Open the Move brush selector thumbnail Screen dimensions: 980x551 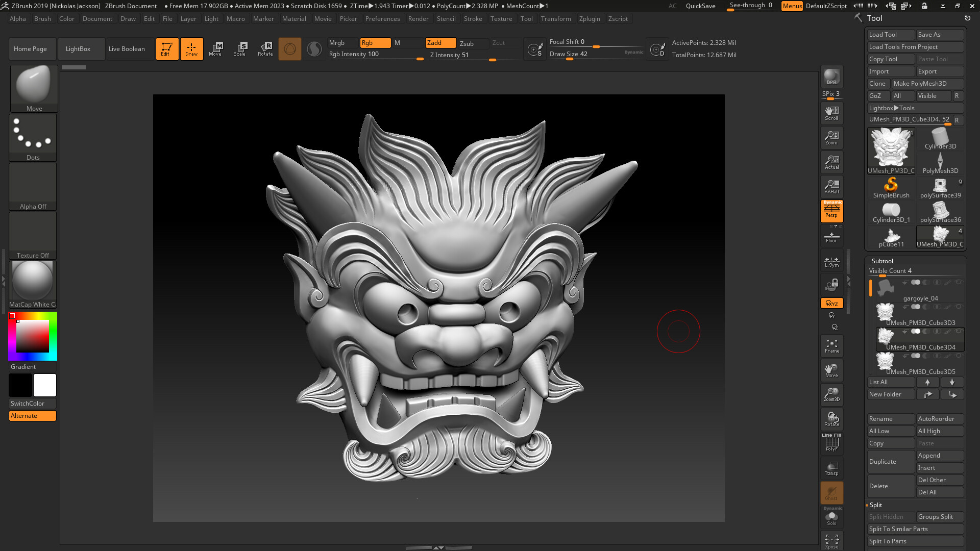click(34, 88)
